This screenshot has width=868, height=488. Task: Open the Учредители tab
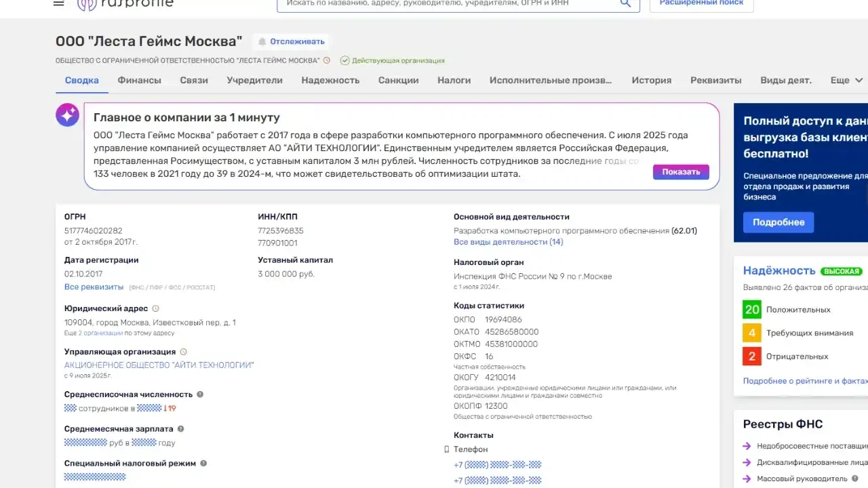254,80
